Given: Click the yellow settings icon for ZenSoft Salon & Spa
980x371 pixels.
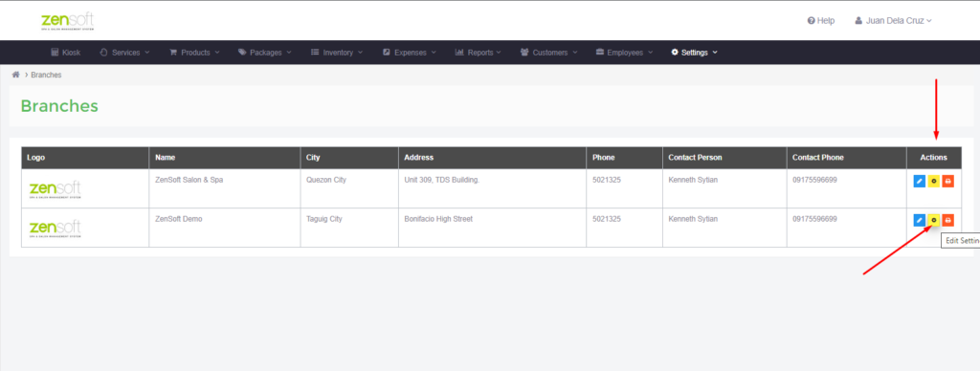Looking at the screenshot, I should coord(934,181).
